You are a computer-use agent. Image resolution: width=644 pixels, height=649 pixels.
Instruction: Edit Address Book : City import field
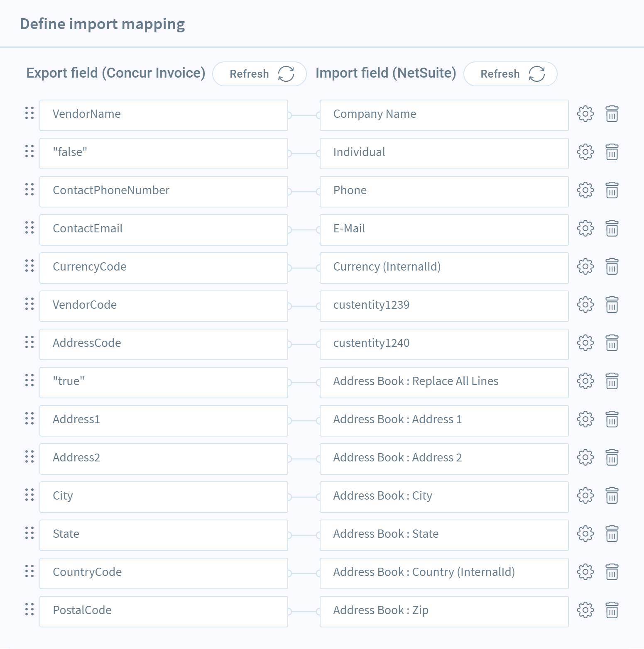pos(444,497)
